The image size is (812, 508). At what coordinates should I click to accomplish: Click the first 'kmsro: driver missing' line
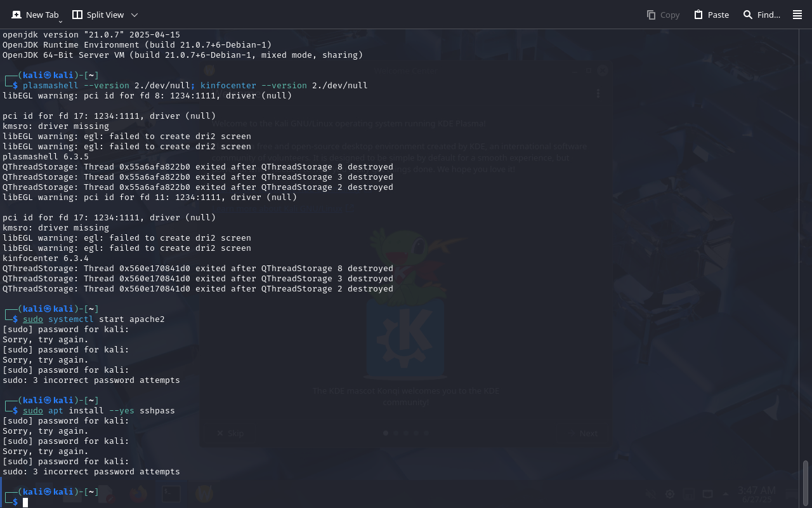point(56,126)
